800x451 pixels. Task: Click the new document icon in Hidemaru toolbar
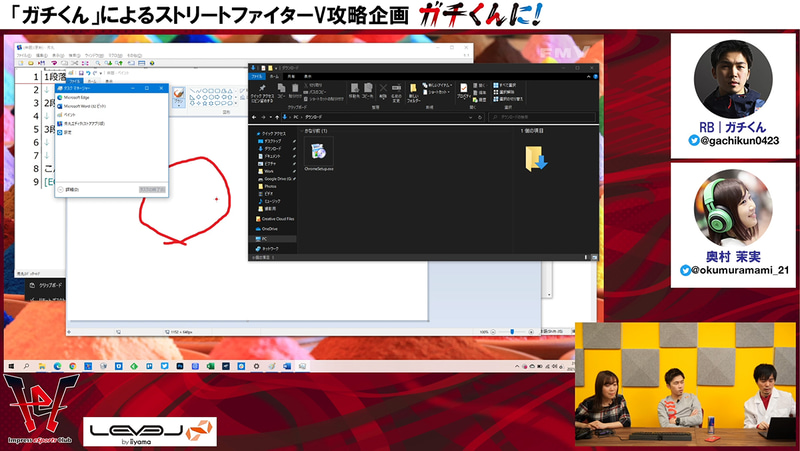(21, 63)
